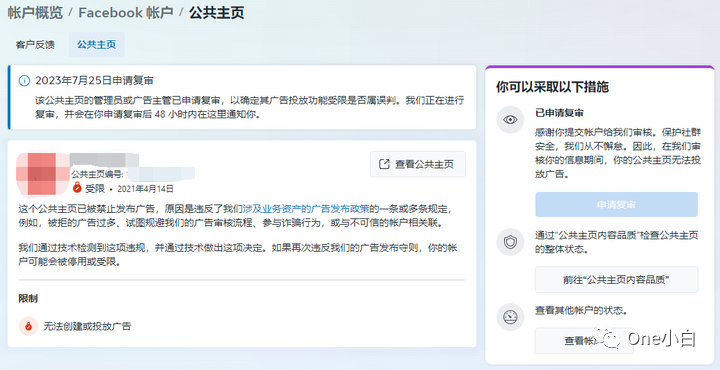Select the 公共主页编号 label
The image size is (720, 370).
tap(97, 174)
